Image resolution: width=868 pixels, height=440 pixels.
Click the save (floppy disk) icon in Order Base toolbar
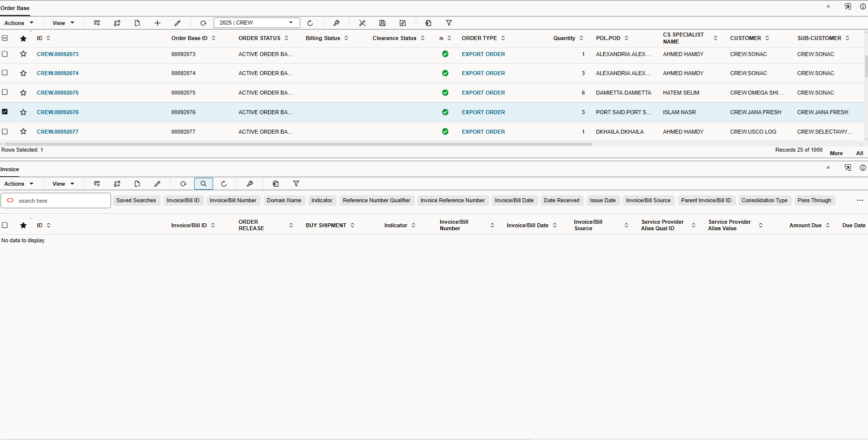(383, 23)
